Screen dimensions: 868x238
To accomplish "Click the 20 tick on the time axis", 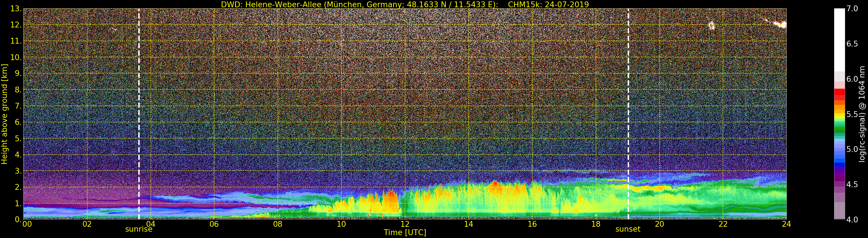I will tap(659, 224).
